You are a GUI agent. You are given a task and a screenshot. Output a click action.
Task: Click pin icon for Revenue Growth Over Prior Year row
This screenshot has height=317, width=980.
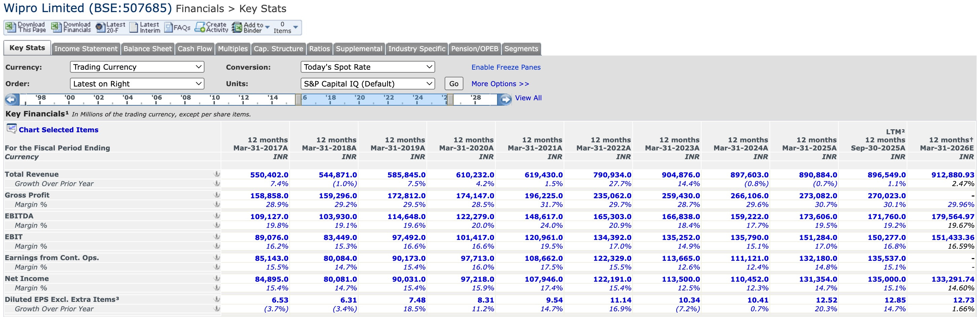point(217,183)
